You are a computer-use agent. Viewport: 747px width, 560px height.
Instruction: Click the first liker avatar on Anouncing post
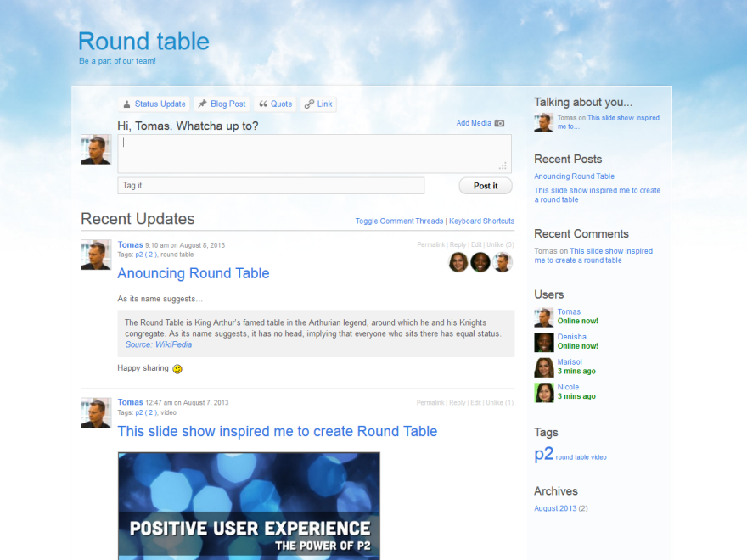[x=458, y=262]
